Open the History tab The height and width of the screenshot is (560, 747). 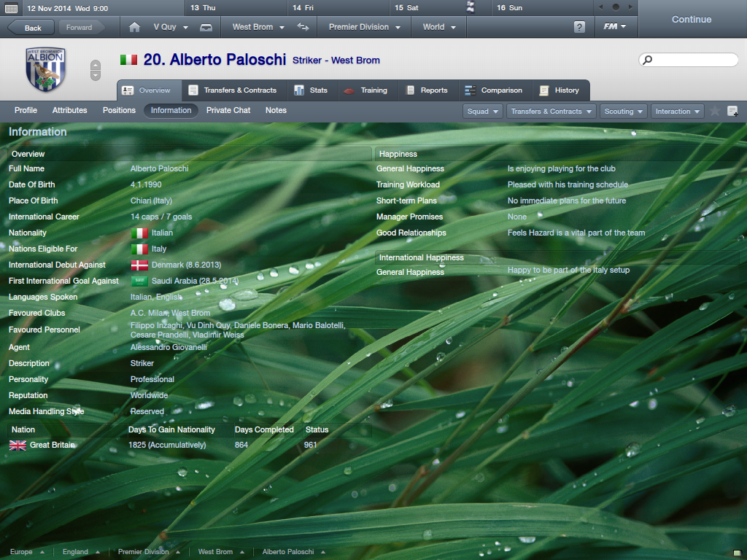click(561, 90)
